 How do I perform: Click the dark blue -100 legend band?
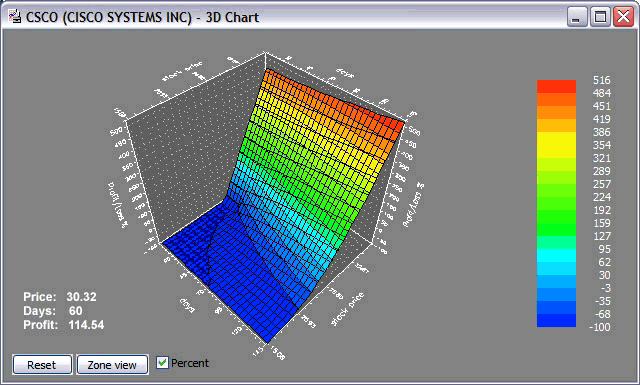(x=556, y=320)
